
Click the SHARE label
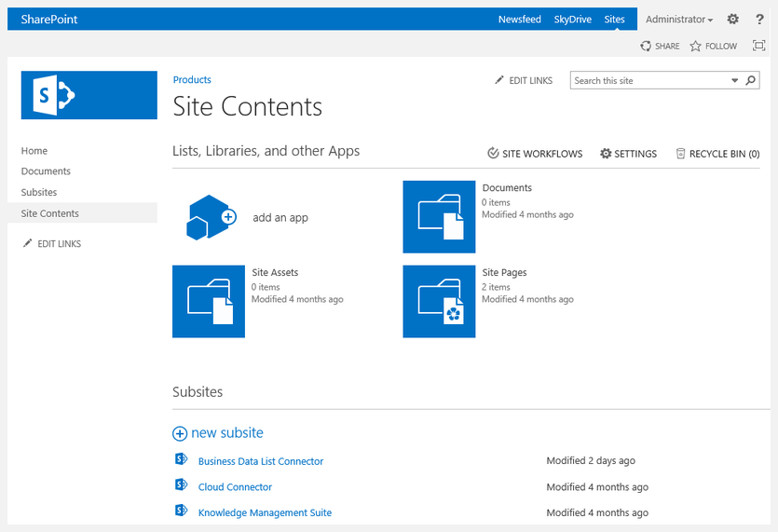(667, 47)
